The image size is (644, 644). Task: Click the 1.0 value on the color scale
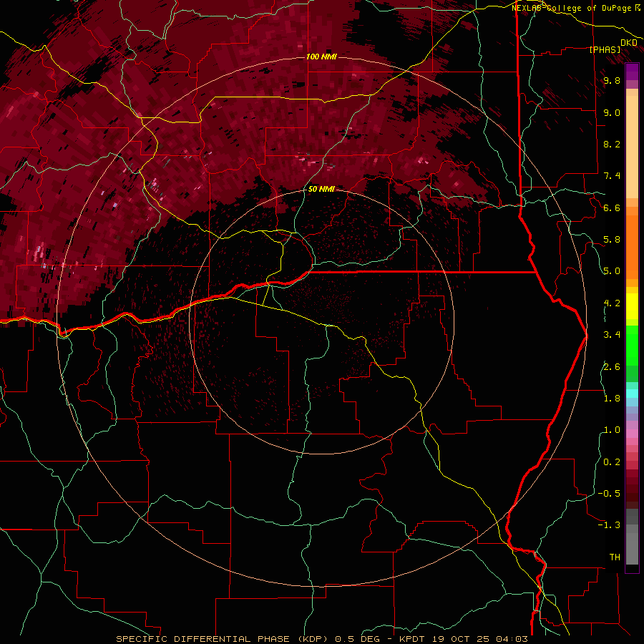point(612,430)
